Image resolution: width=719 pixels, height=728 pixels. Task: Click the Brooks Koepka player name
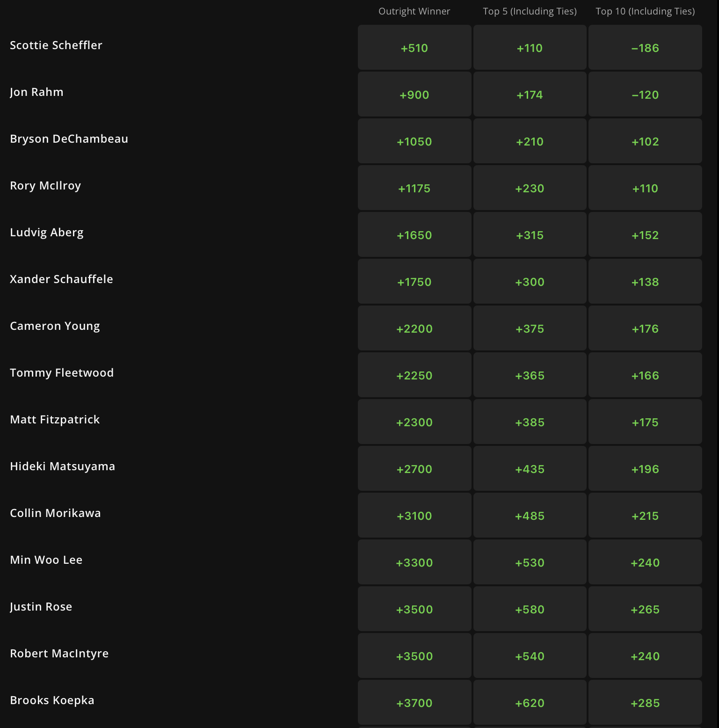(52, 700)
